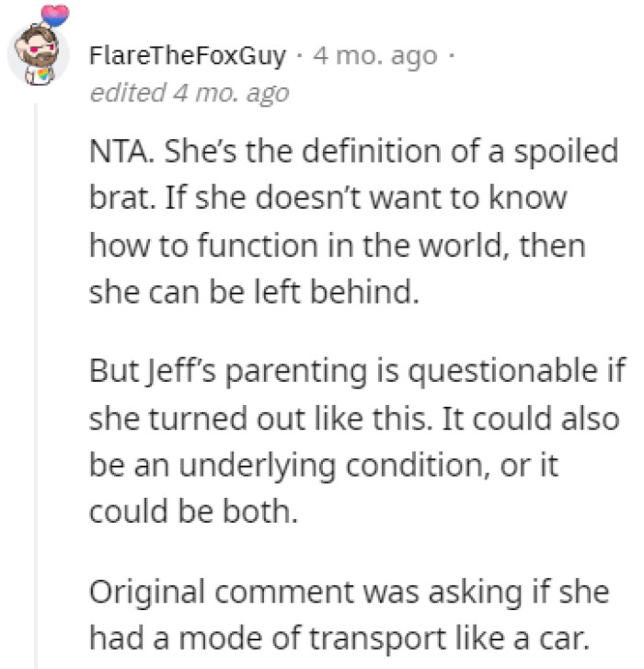Click the "4 mo. ago" comment timestamp
This screenshot has width=644, height=669.
tap(375, 56)
